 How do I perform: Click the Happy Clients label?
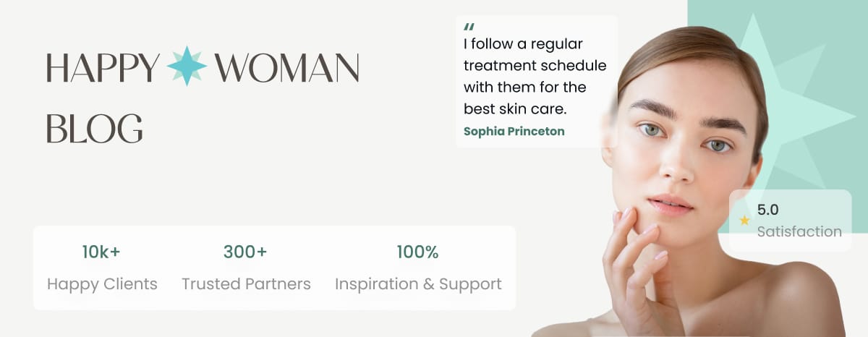[x=102, y=284]
